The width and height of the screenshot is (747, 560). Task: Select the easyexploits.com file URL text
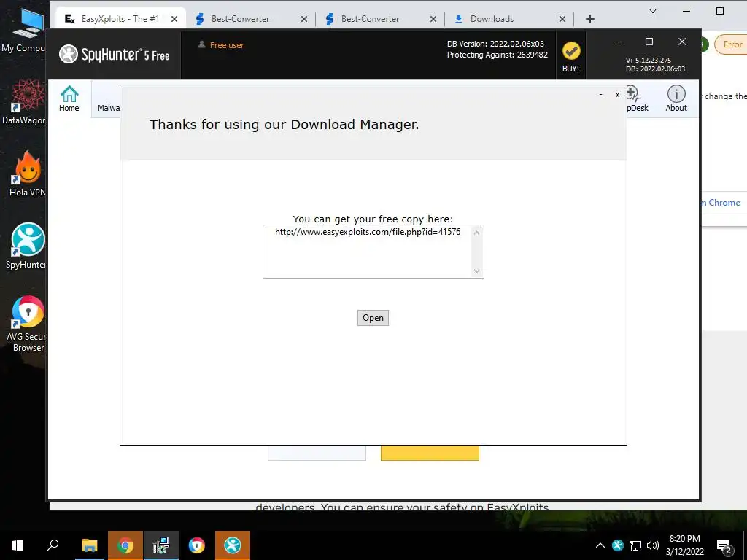[368, 232]
